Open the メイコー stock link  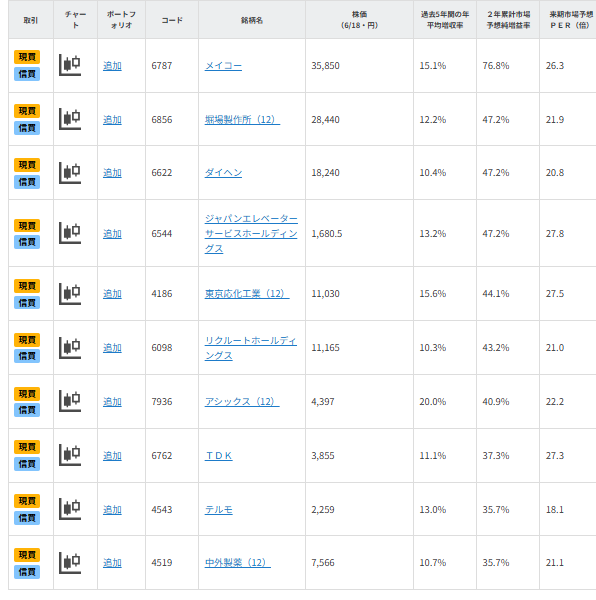223,66
